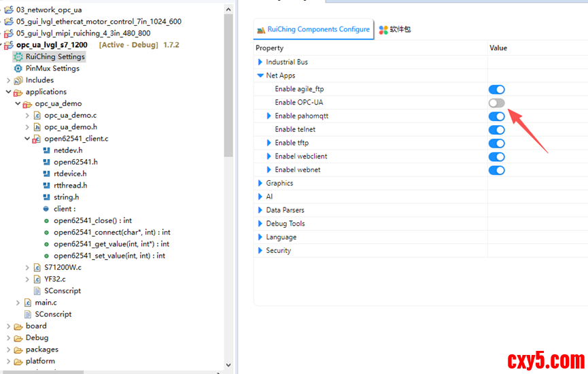The width and height of the screenshot is (588, 374).
Task: Open the RuiChing Settings gear icon
Action: (18, 56)
